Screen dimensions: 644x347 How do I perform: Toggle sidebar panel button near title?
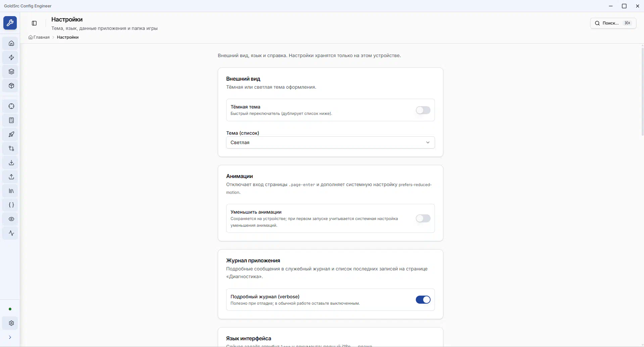(x=34, y=23)
